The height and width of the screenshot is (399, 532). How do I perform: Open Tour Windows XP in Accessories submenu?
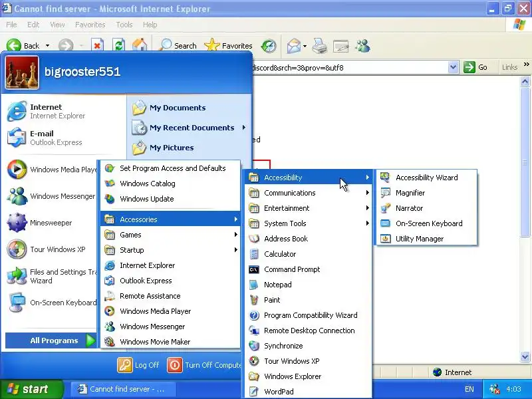(309, 361)
